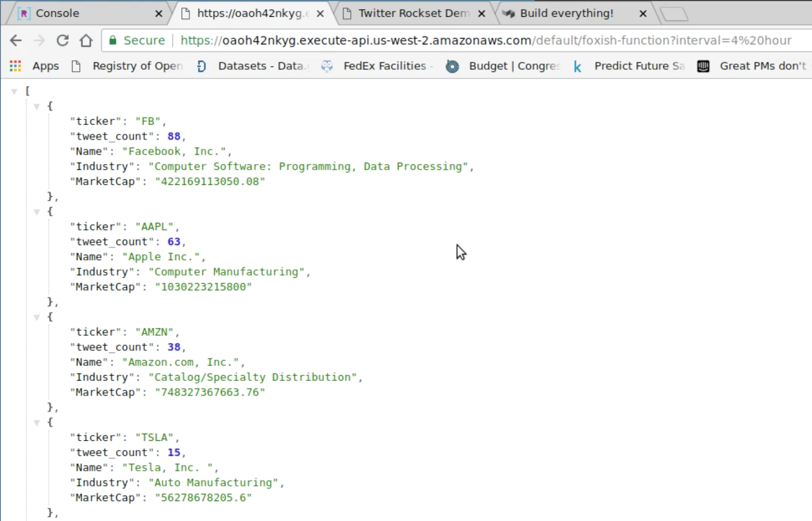Reload the current page

[x=63, y=41]
